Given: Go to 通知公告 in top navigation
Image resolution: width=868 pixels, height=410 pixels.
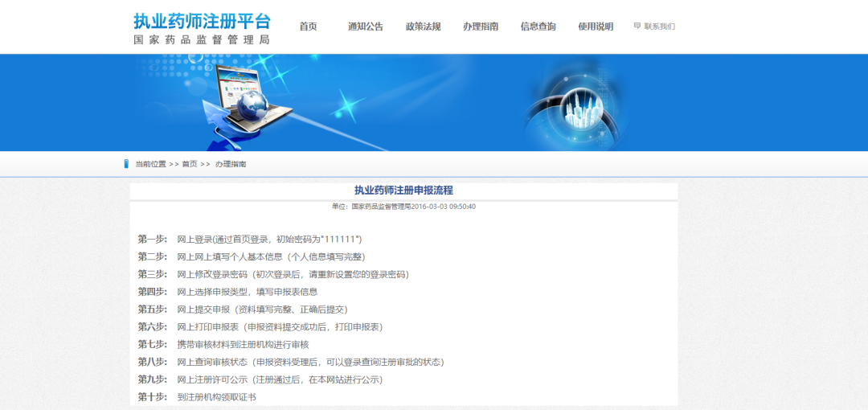Looking at the screenshot, I should [x=365, y=27].
